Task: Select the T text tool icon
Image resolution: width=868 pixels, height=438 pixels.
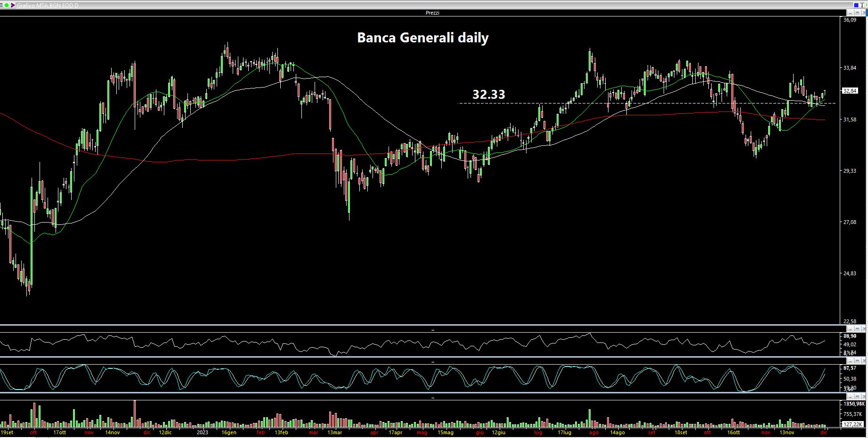Action: (862, 5)
